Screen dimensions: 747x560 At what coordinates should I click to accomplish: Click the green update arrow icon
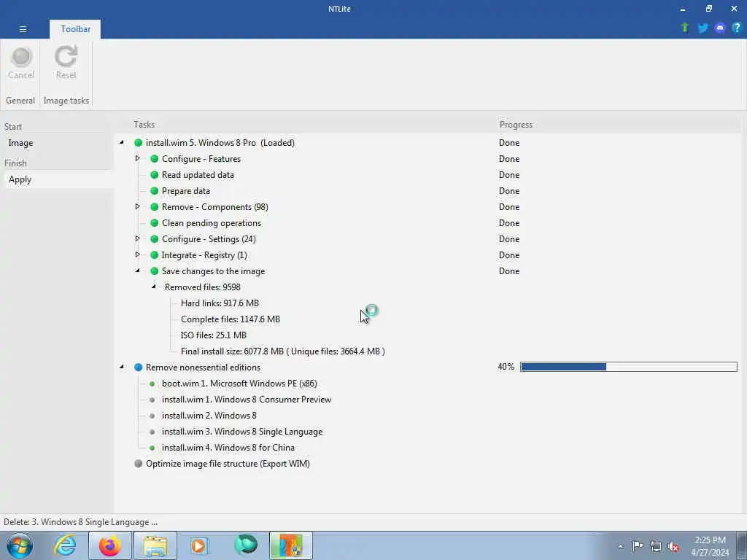click(684, 28)
